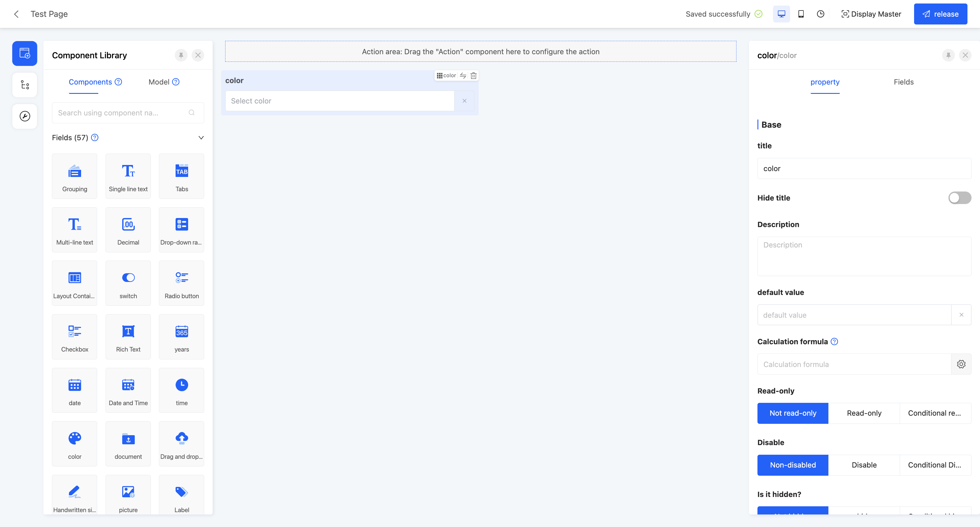The height and width of the screenshot is (527, 980).
Task: Select Disable option under Disable
Action: (x=864, y=465)
